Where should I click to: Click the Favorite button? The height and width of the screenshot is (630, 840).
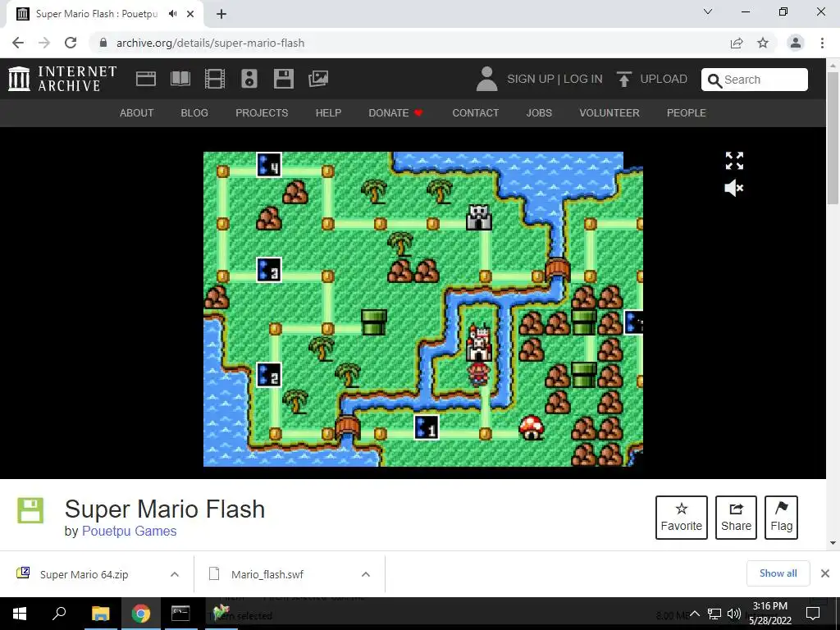[682, 518]
